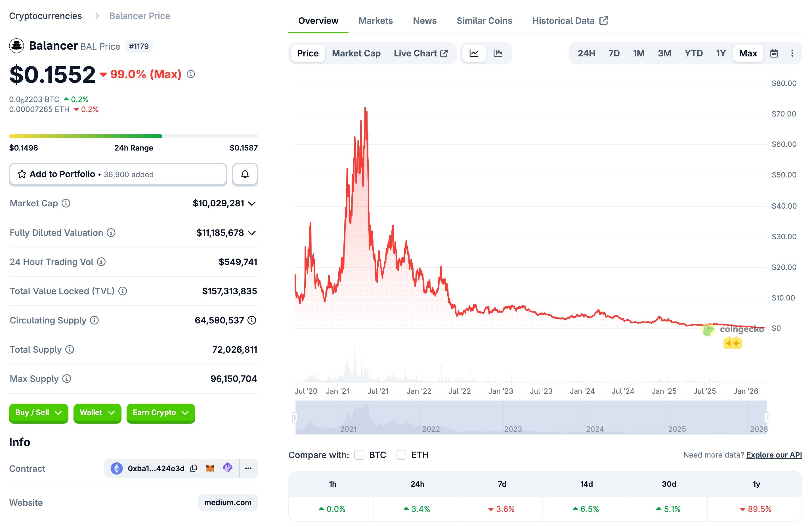812x527 pixels.
Task: Select the line chart view icon
Action: [474, 53]
